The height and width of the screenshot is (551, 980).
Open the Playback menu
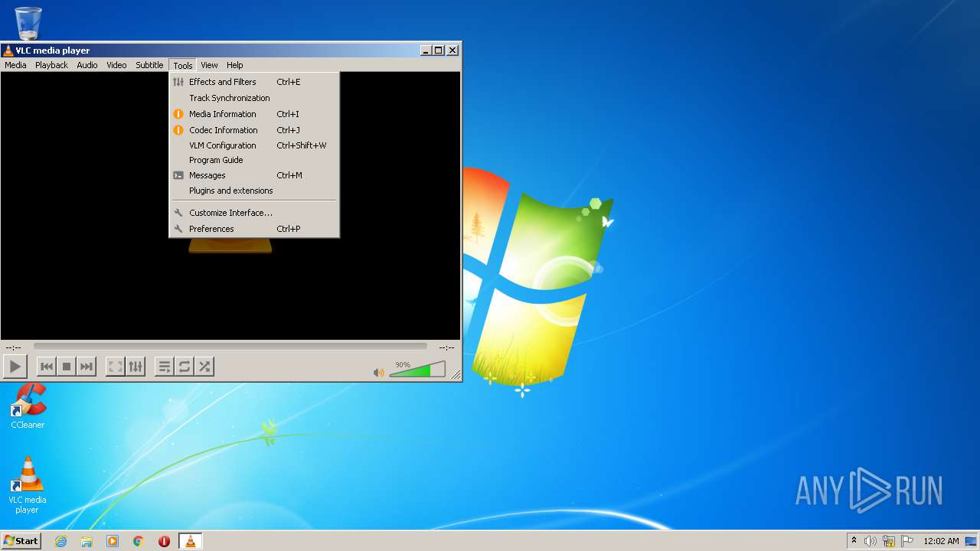(x=51, y=65)
